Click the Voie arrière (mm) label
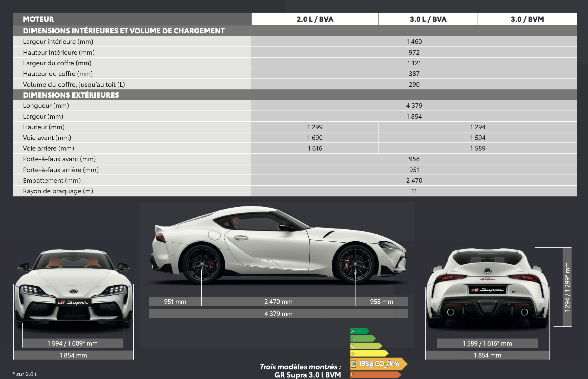Viewport: 588px width, 379px height. pos(49,148)
